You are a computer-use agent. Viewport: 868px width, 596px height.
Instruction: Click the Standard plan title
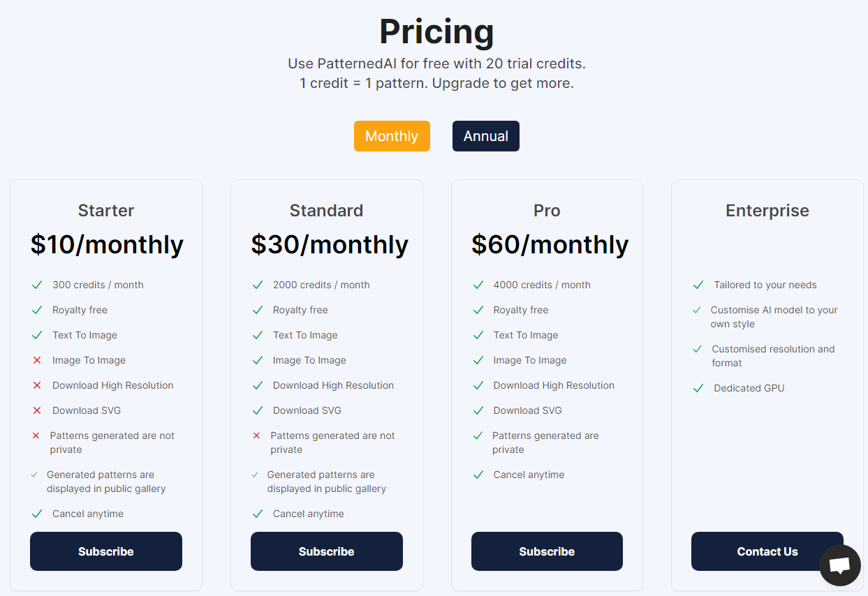coord(327,211)
